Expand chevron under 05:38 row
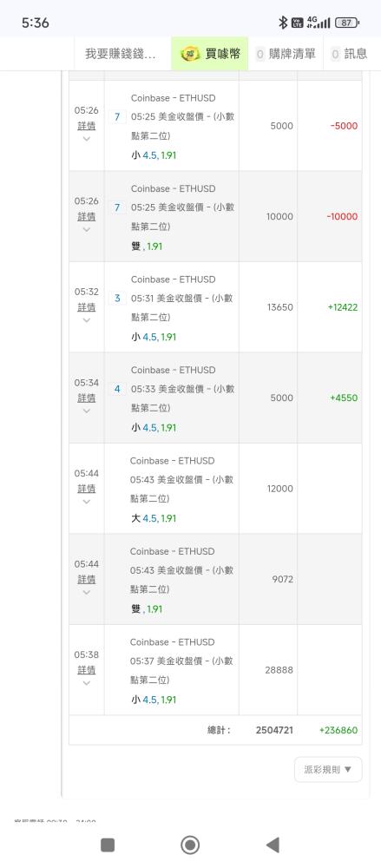The width and height of the screenshot is (381, 868). [x=87, y=683]
